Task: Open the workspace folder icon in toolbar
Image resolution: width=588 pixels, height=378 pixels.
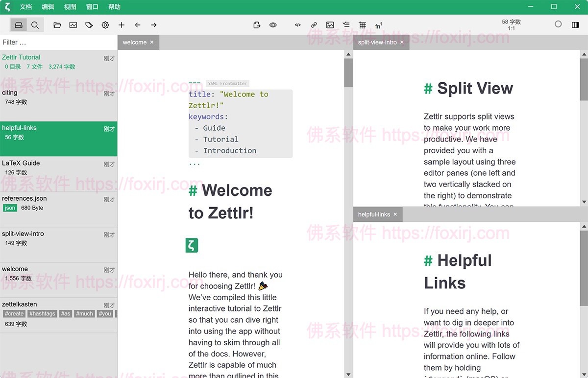Action: click(x=57, y=25)
